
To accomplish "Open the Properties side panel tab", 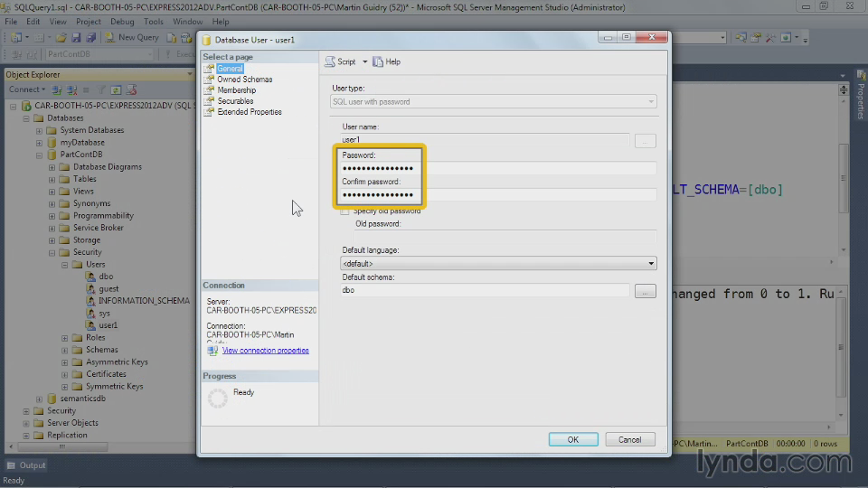I will (x=862, y=95).
